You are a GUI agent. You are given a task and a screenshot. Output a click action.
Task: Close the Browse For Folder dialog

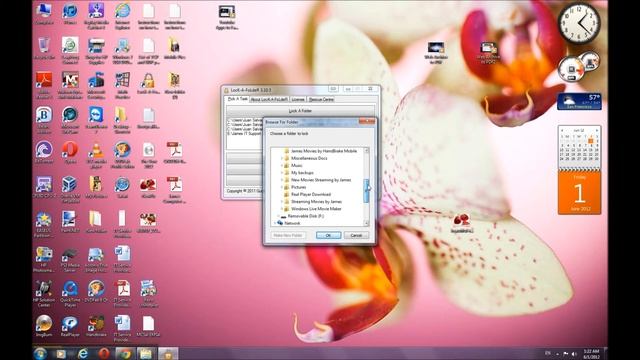coord(367,122)
